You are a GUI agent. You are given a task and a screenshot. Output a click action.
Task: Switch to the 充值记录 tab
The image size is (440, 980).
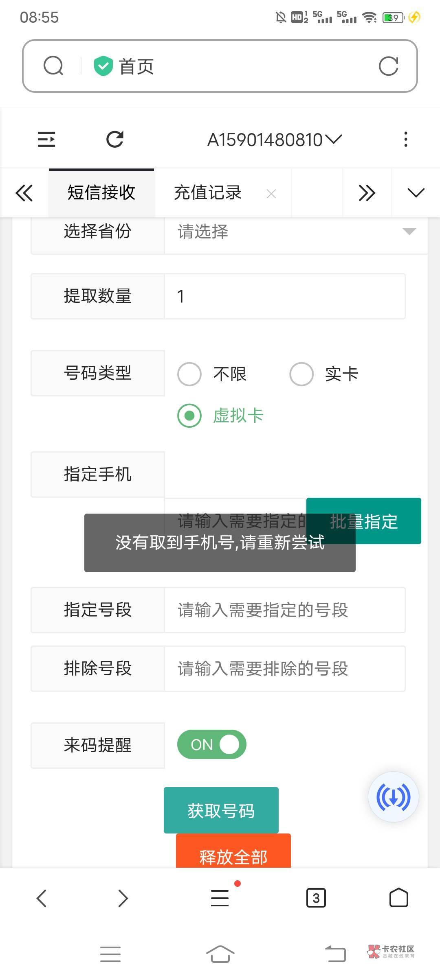tap(208, 192)
